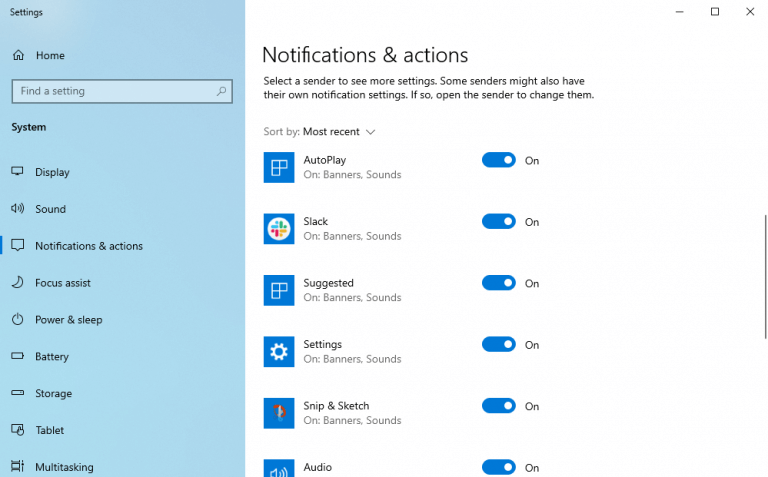Click the Focus assist moon icon
Viewport: 768px width, 477px height.
18,282
